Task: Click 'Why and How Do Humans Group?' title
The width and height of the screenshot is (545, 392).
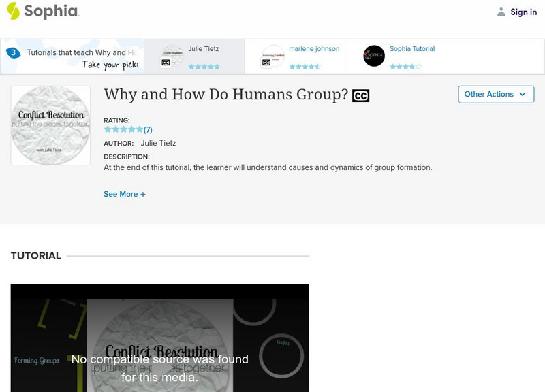Action: click(226, 95)
